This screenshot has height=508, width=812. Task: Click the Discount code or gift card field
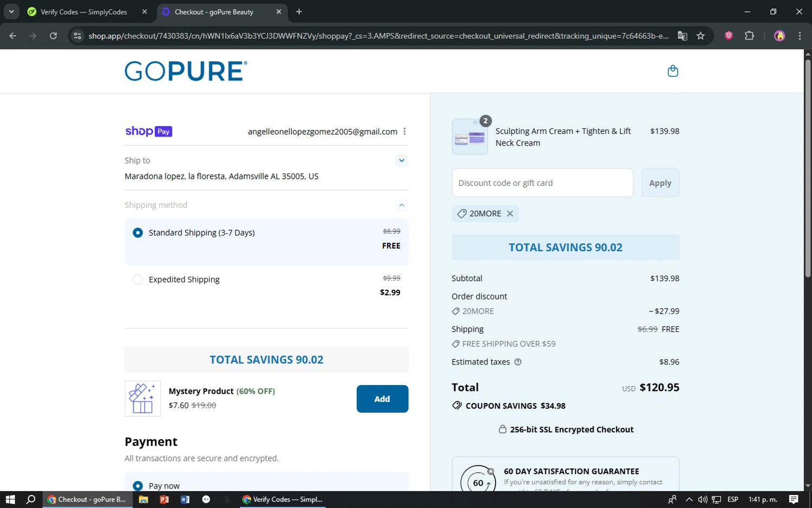pos(542,183)
